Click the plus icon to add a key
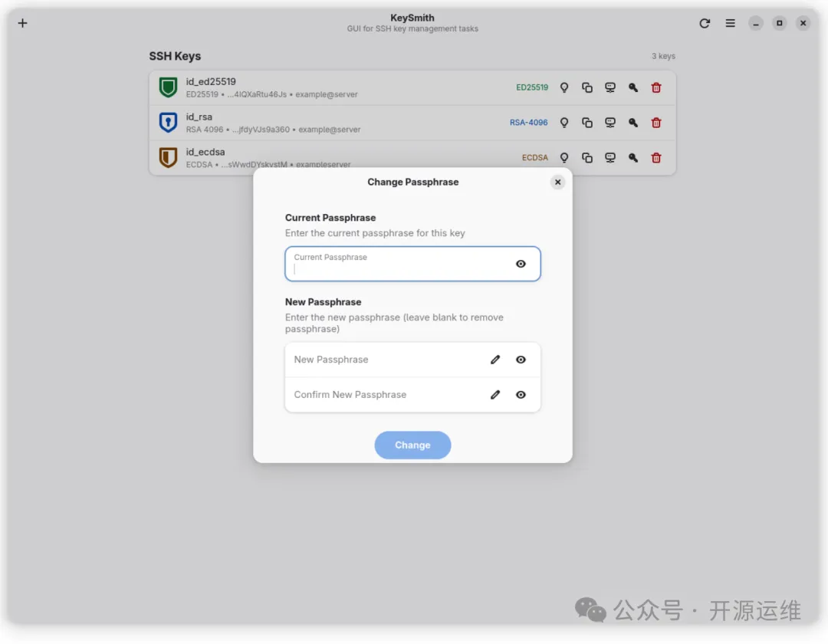The width and height of the screenshot is (828, 644). pos(22,23)
